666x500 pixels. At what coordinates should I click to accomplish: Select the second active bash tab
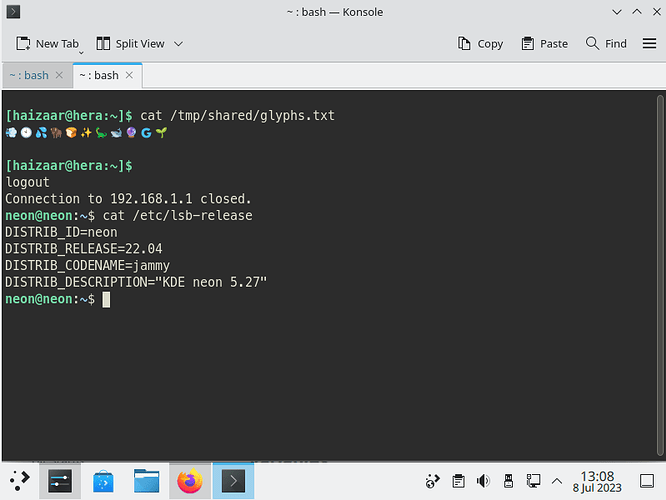99,75
